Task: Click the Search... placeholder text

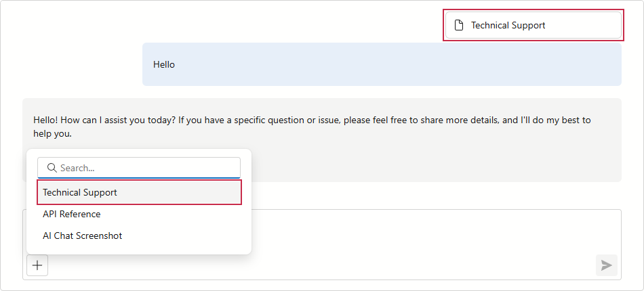Action: 77,169
